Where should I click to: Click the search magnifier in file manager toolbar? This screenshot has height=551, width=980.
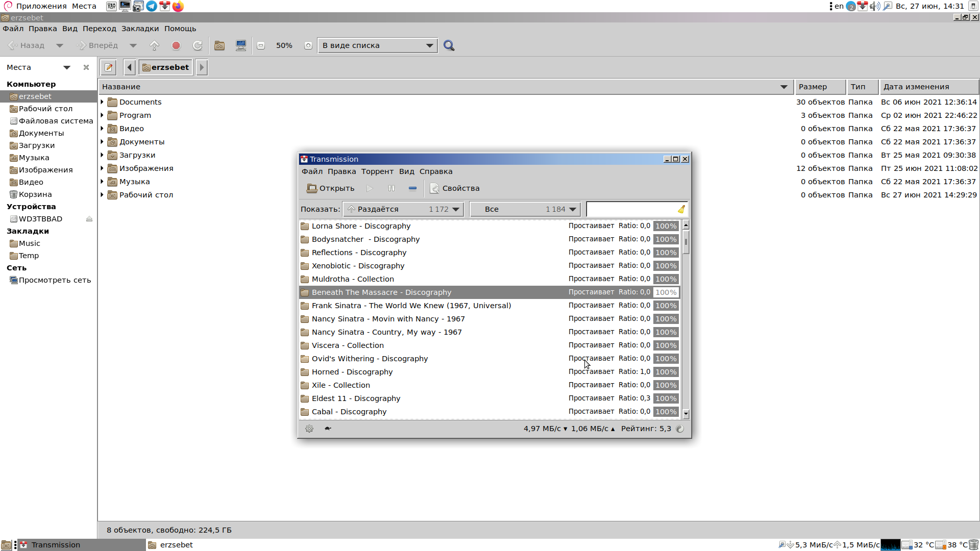[x=449, y=45]
